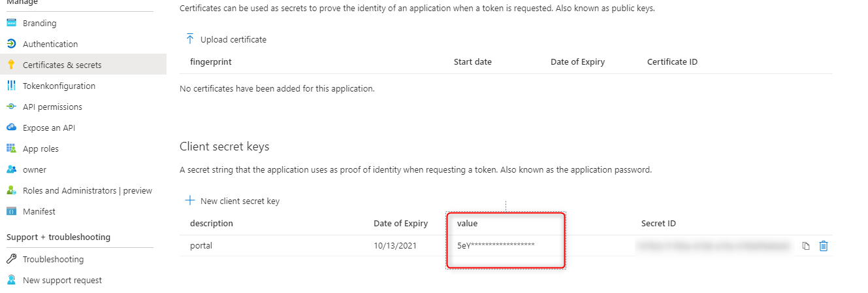This screenshot has height=293, width=868.
Task: Click the Authentication icon
Action: pyautogui.click(x=11, y=44)
